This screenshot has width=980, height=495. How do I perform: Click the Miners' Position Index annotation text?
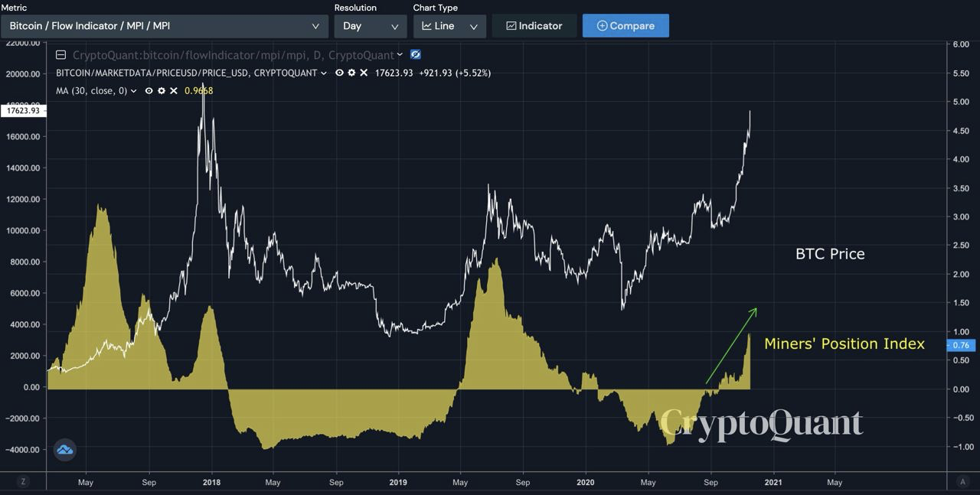click(844, 344)
